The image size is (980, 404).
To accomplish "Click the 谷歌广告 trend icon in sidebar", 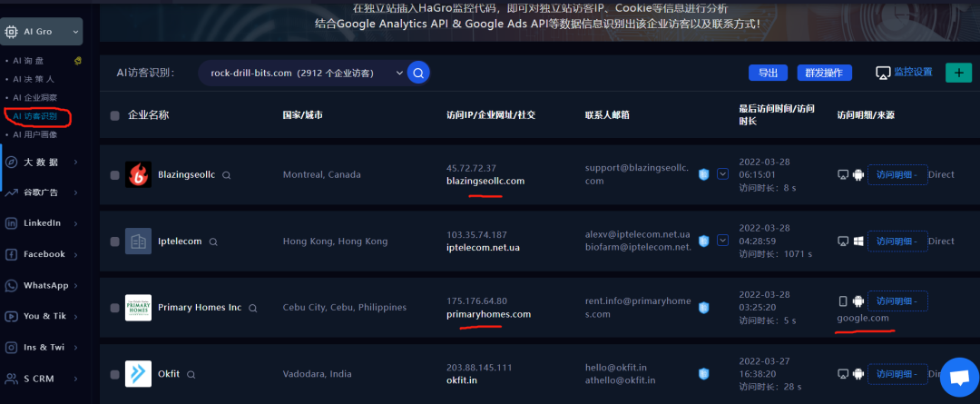I will pyautogui.click(x=11, y=192).
